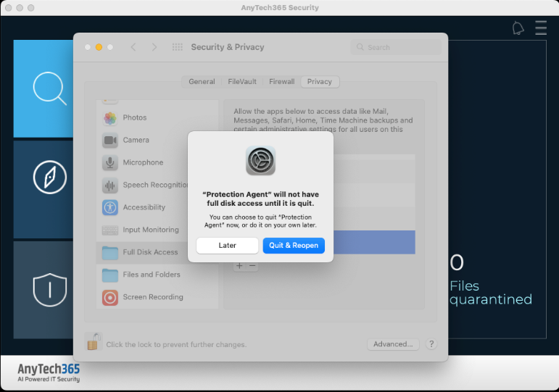The image size is (559, 392).
Task: Click Quit & Reopen button
Action: 294,246
